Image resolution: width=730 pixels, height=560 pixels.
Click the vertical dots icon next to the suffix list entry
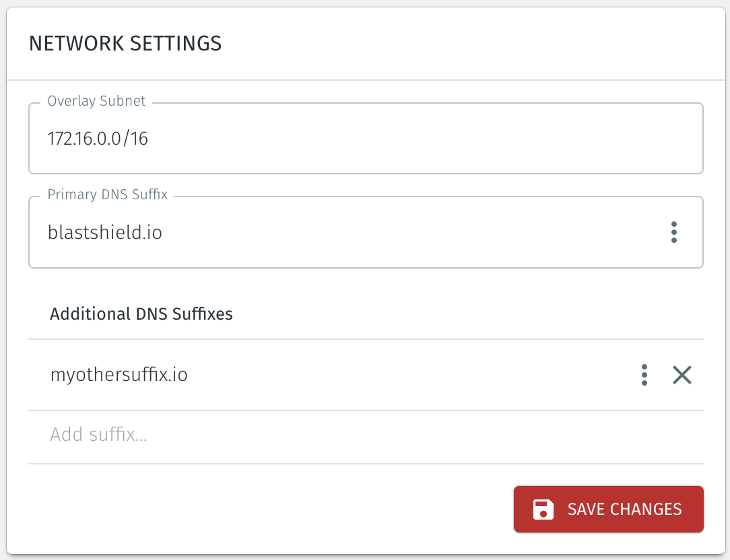pyautogui.click(x=644, y=375)
